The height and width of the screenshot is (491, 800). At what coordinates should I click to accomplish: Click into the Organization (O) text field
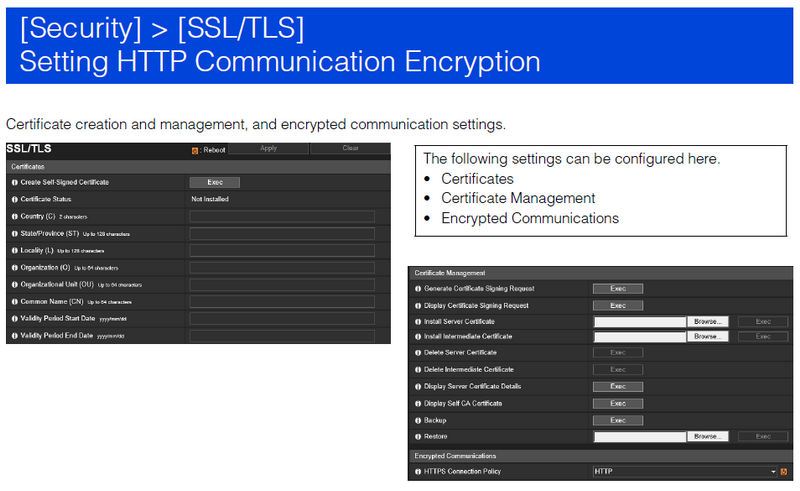[x=282, y=268]
